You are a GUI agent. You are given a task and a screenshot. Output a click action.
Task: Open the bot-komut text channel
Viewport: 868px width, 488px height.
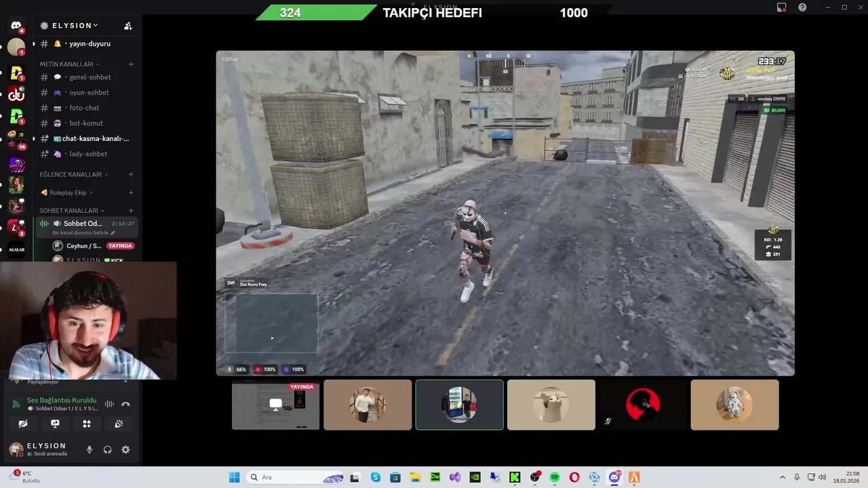[x=87, y=123]
